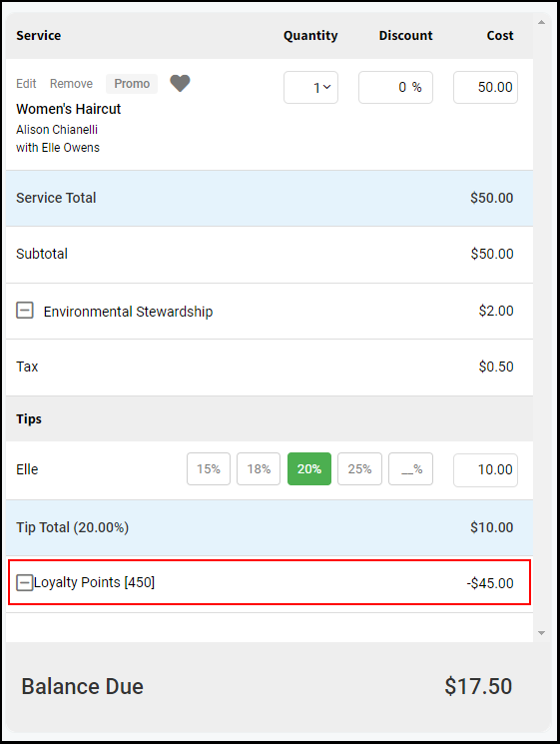The width and height of the screenshot is (560, 744).
Task: Select the 15% tip option
Action: pos(209,469)
